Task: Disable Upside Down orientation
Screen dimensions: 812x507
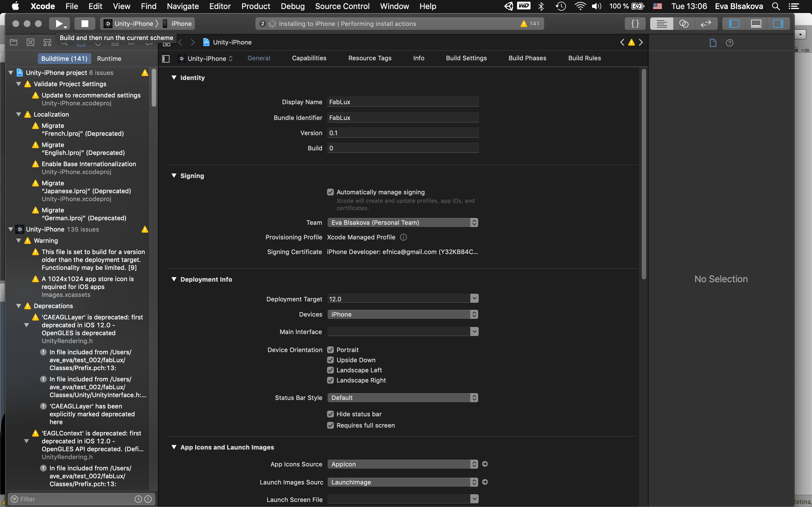Action: [x=330, y=360]
